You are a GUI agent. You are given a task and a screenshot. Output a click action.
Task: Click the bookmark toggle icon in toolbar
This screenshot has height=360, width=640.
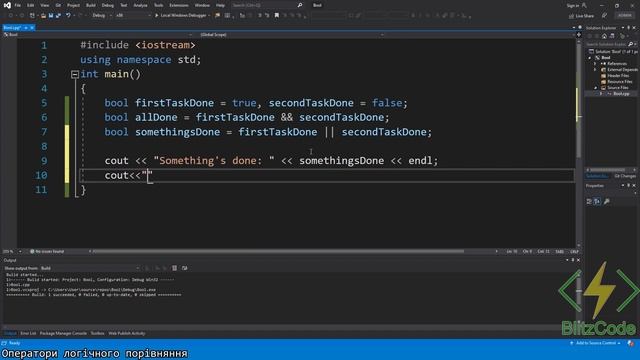(x=277, y=16)
